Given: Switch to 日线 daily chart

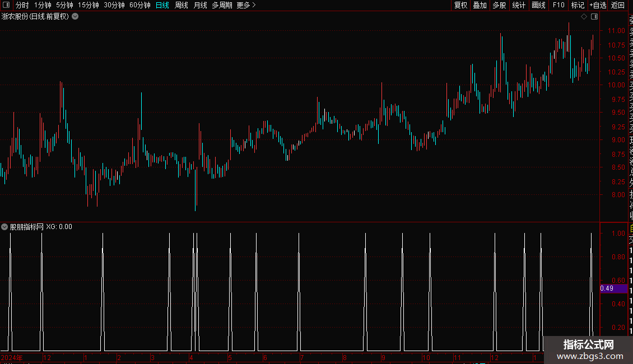Looking at the screenshot, I should tap(162, 5).
